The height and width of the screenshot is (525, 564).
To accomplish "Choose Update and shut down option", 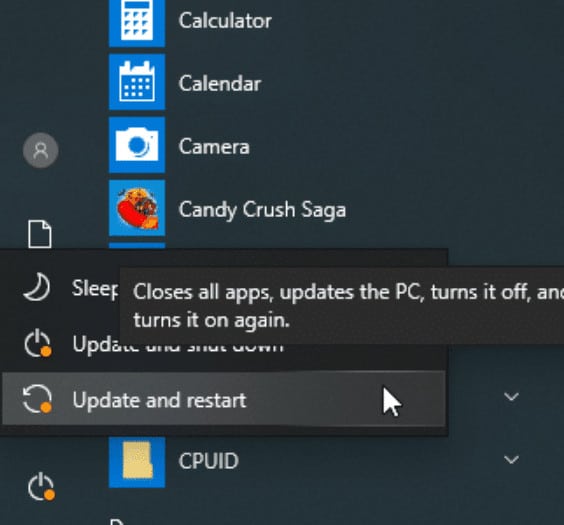I will pos(224,344).
